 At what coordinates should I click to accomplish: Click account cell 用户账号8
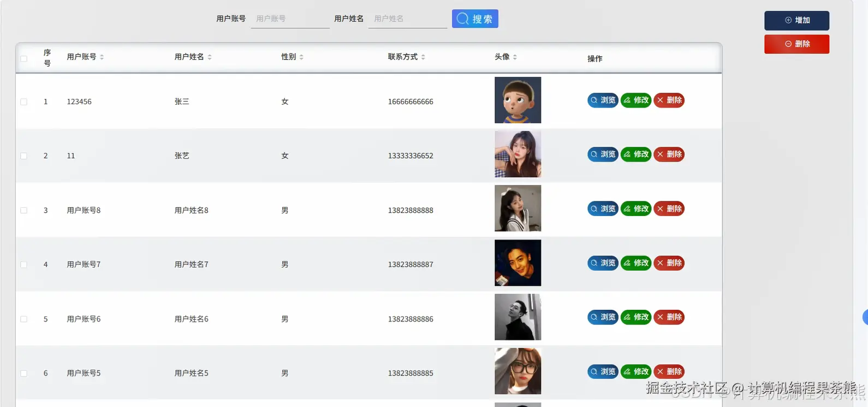[84, 211]
